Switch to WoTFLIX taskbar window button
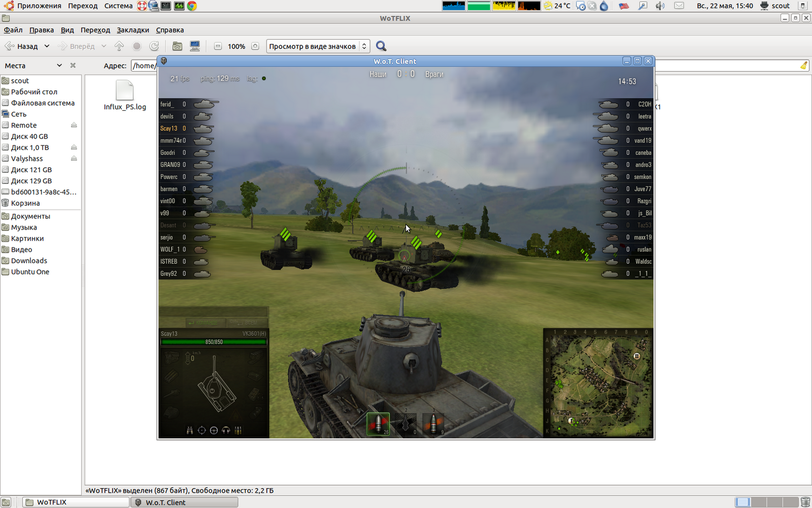This screenshot has height=508, width=812. [76, 502]
